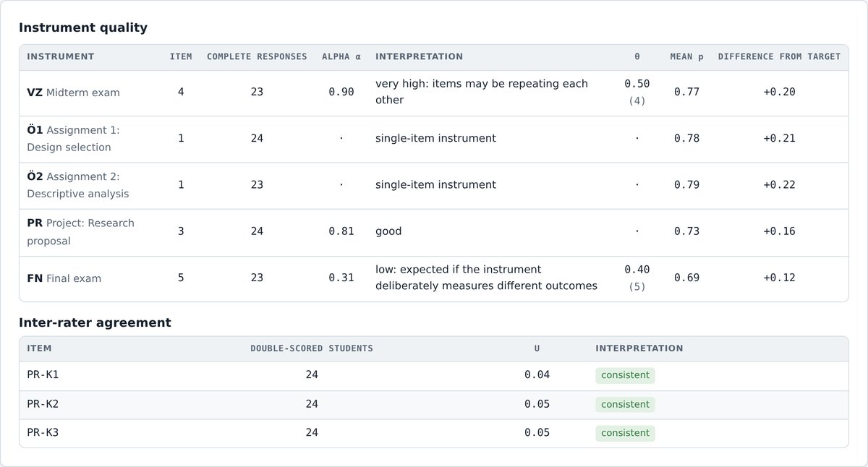868x467 pixels.
Task: Click the "consistent" badge for PR-K1
Action: [625, 375]
